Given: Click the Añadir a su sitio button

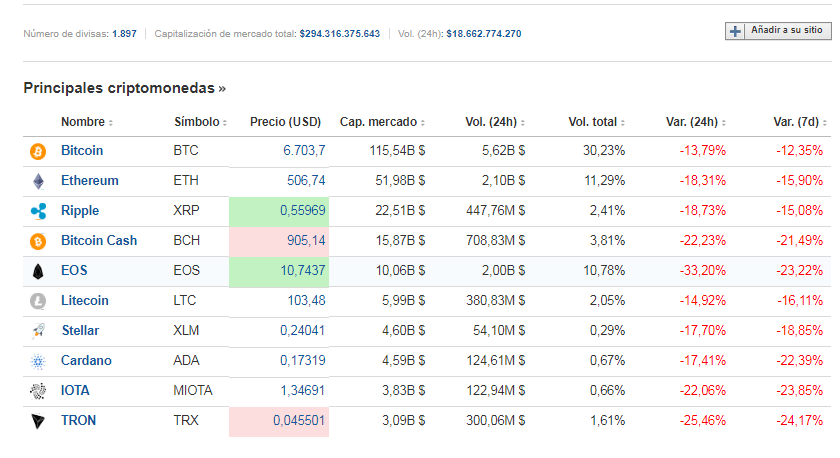Looking at the screenshot, I should 778,31.
